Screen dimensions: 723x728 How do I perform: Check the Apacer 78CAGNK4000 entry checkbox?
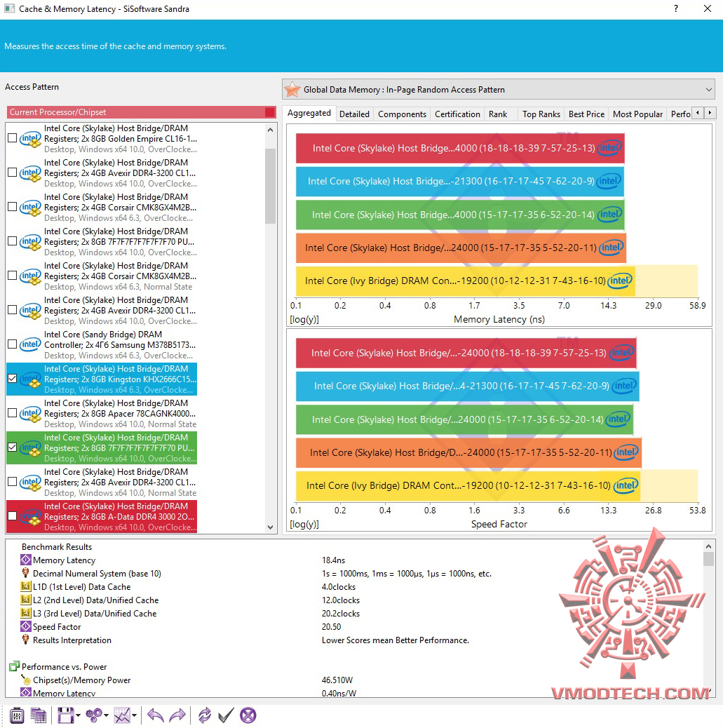pyautogui.click(x=13, y=413)
